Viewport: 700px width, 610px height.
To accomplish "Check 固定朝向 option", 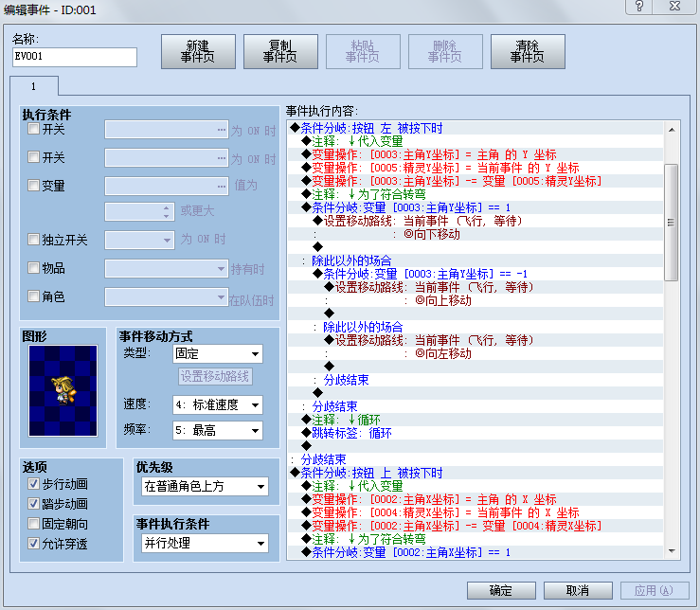I will click(33, 523).
